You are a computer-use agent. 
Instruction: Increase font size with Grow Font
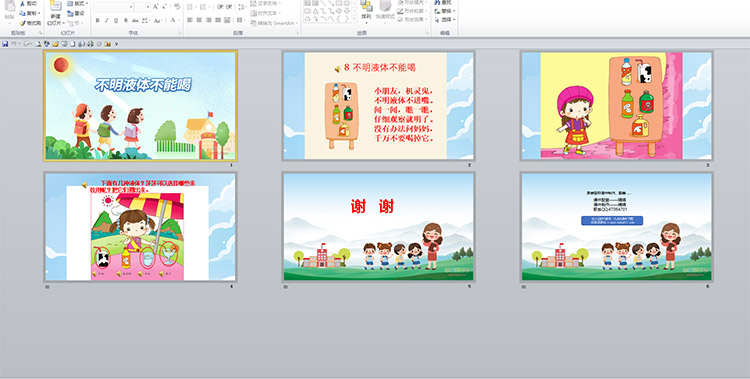coord(155,7)
